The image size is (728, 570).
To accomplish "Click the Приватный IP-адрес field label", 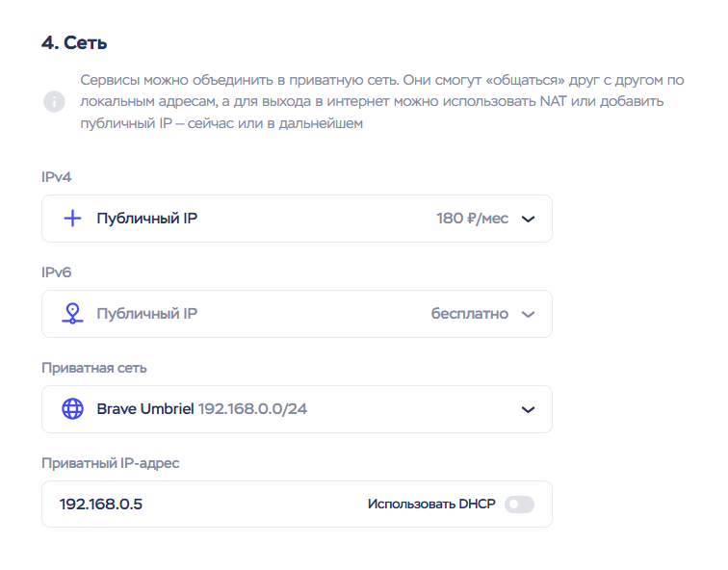I will (111, 463).
